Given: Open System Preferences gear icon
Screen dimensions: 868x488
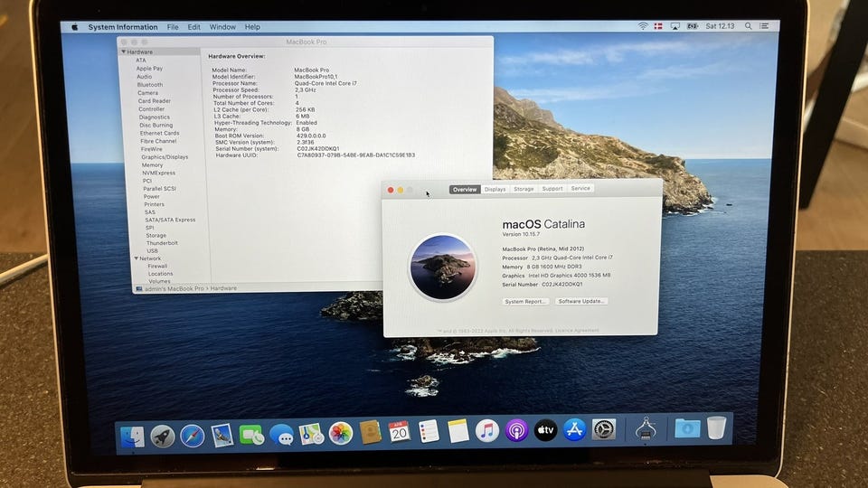Looking at the screenshot, I should [x=604, y=429].
